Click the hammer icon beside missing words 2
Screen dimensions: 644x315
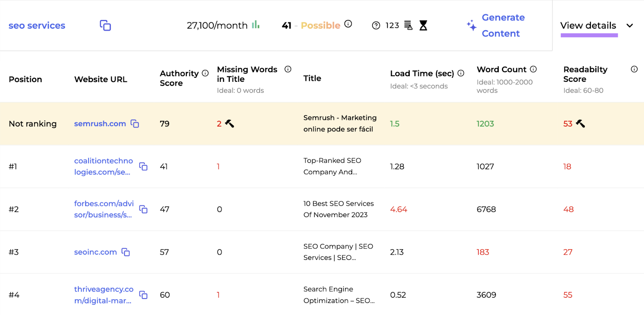point(229,124)
